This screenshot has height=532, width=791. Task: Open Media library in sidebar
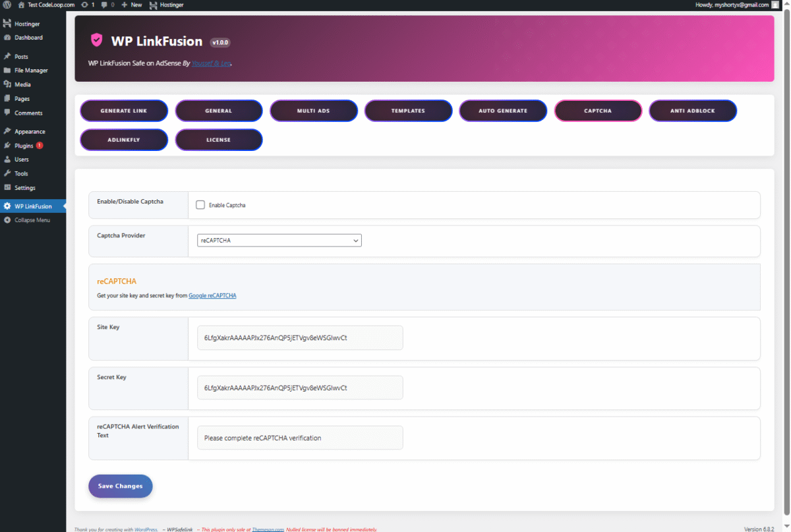pos(33,84)
